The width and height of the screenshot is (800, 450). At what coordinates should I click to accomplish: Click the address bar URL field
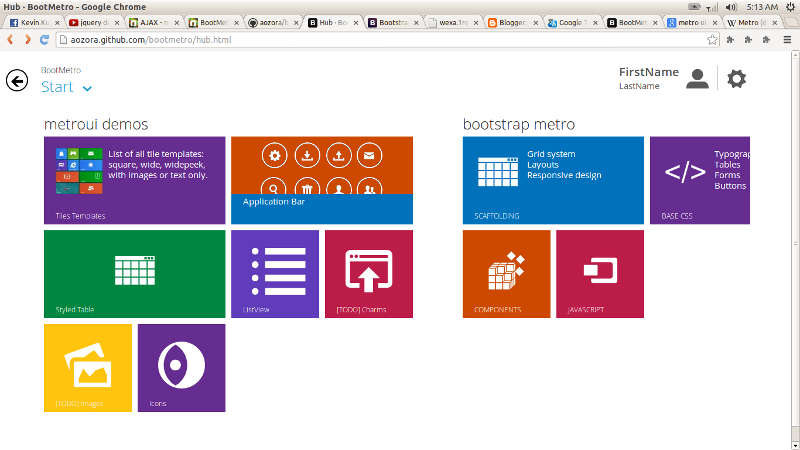tap(388, 40)
